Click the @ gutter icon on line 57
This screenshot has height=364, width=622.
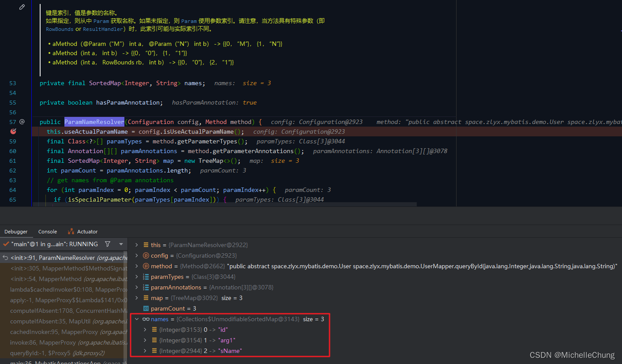[22, 122]
